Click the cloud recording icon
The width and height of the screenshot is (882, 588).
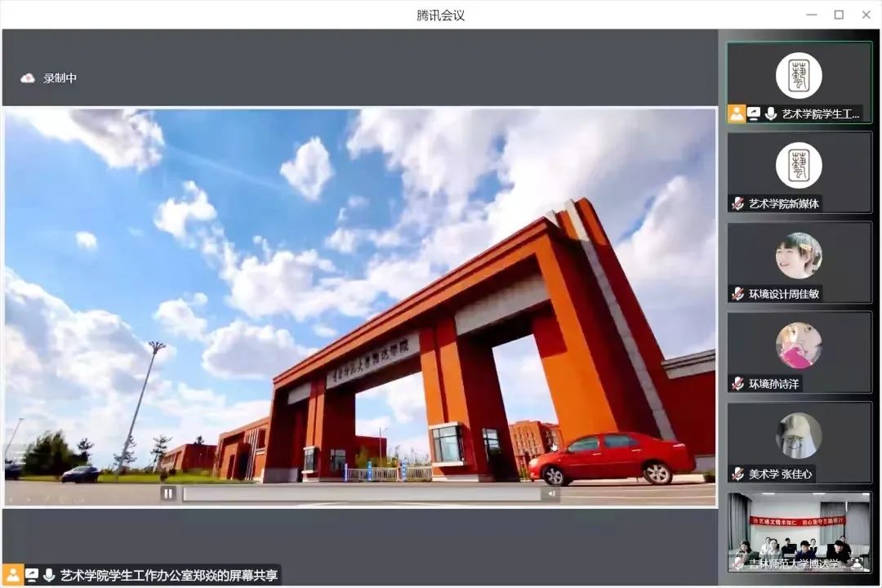[x=28, y=78]
